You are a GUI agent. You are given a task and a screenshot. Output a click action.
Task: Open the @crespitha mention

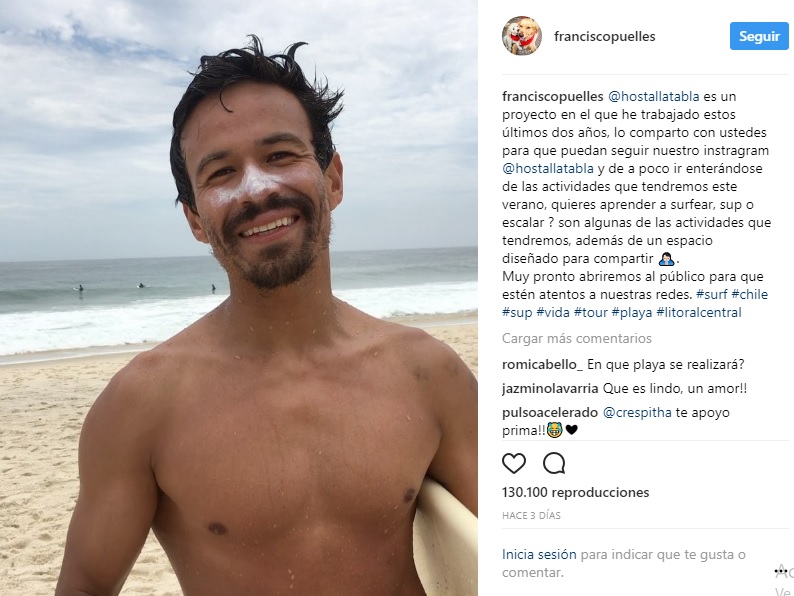(x=637, y=413)
